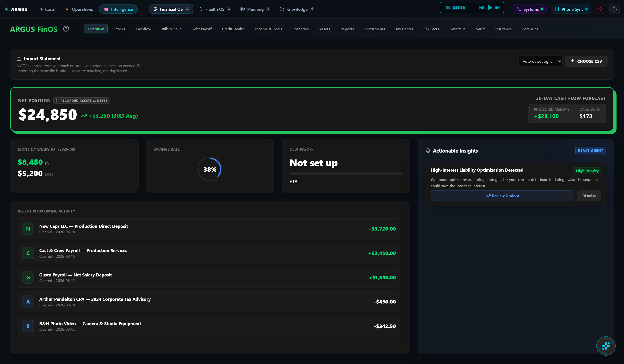
Task: Click the B avatar for B&H Photo Video
Action: click(28, 326)
